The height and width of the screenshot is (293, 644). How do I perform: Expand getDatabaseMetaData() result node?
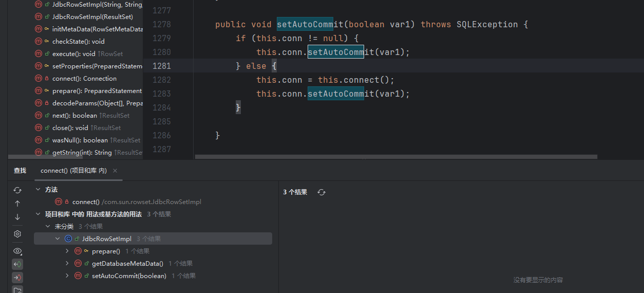[x=67, y=264]
